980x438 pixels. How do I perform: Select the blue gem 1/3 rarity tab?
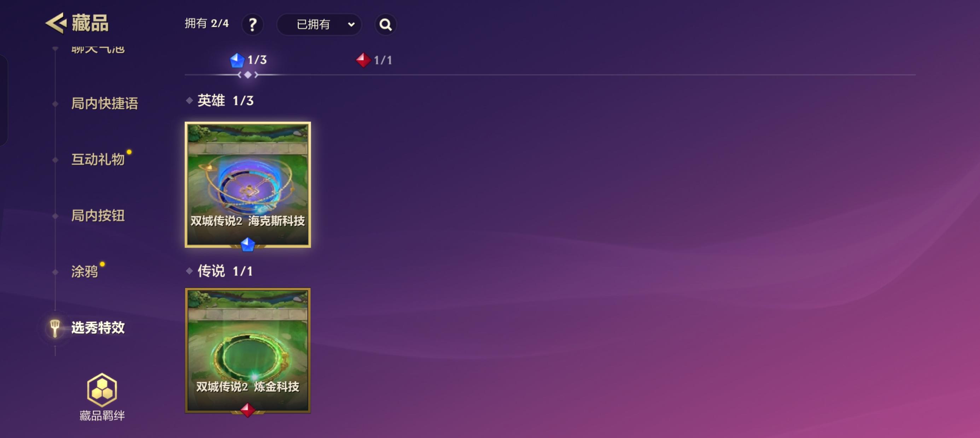pos(249,60)
